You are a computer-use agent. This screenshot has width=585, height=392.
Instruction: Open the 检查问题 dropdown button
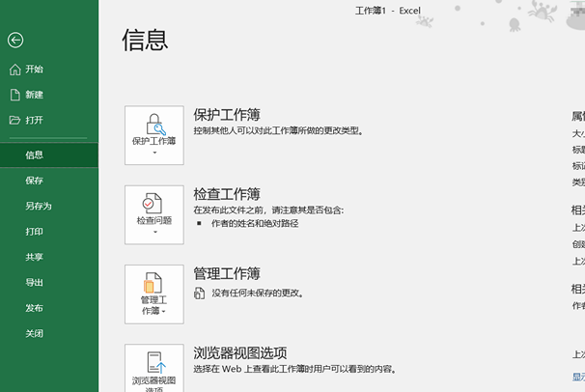(154, 215)
